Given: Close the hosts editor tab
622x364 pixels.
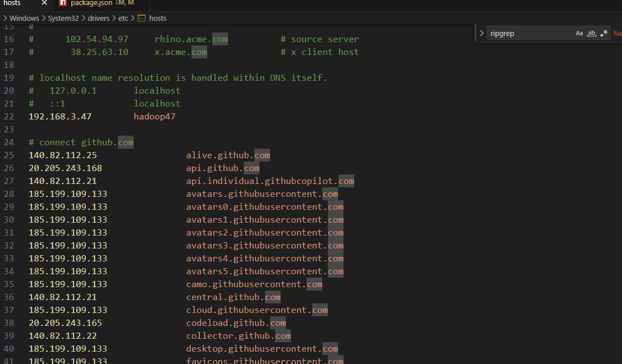Looking at the screenshot, I should (44, 3).
